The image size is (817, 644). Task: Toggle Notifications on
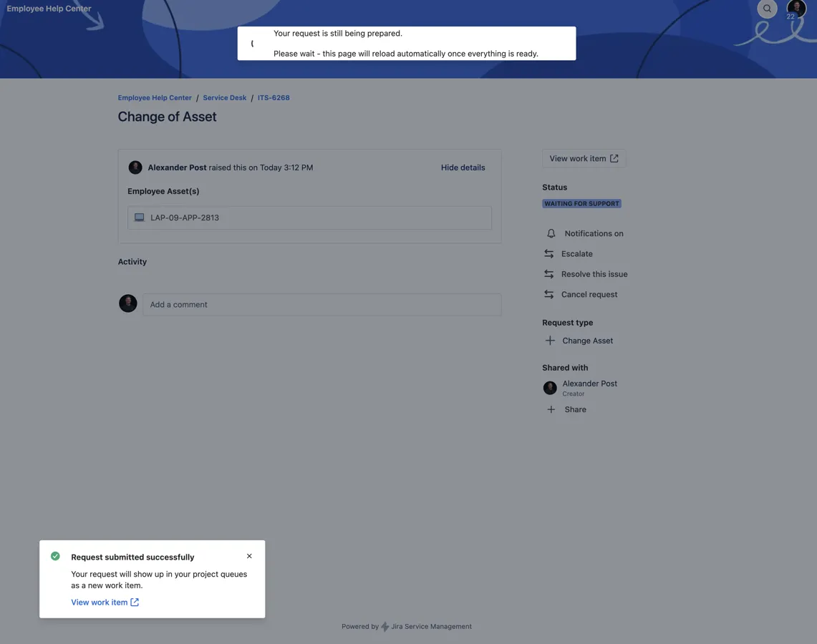click(584, 234)
